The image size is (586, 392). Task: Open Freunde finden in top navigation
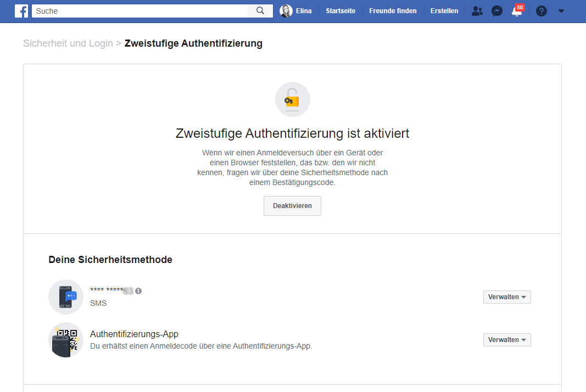393,11
